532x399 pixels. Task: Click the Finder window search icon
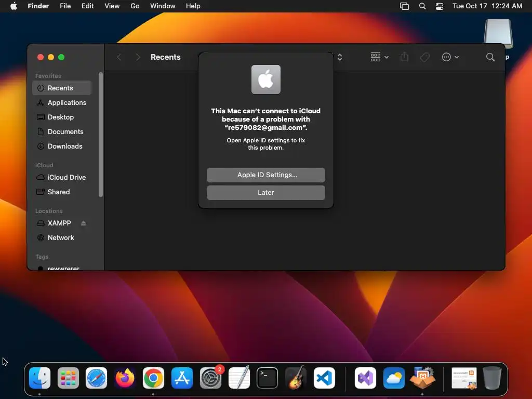click(490, 57)
